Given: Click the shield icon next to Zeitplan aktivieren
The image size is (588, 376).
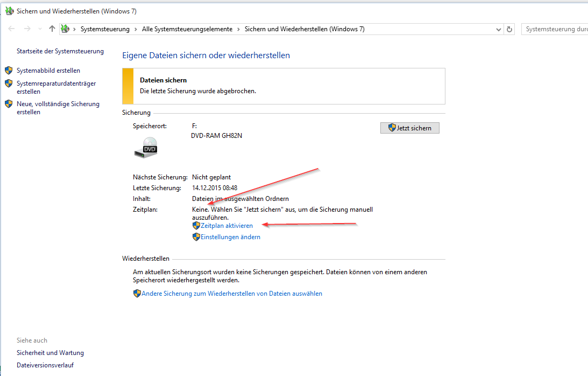Looking at the screenshot, I should [196, 225].
